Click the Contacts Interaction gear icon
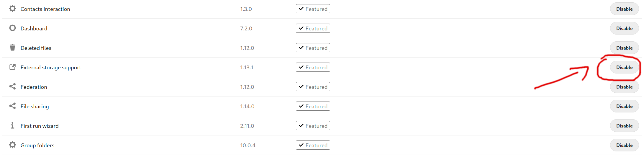 pyautogui.click(x=12, y=9)
